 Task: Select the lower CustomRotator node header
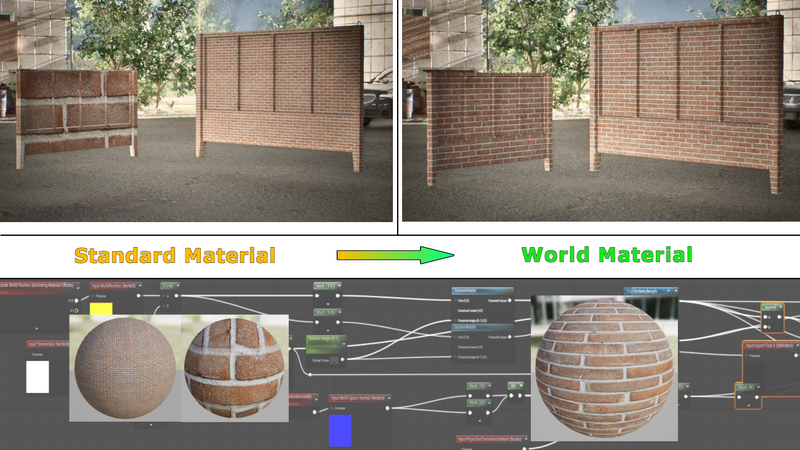[x=483, y=327]
